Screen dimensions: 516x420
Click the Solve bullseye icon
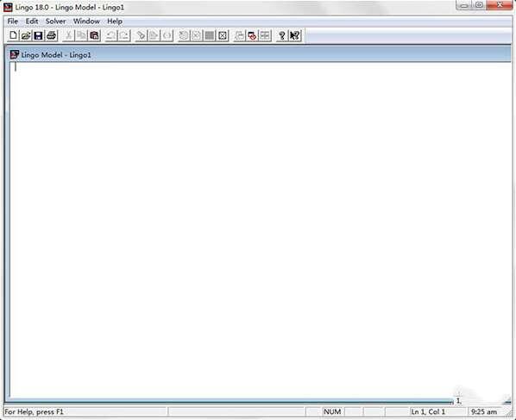(x=184, y=35)
